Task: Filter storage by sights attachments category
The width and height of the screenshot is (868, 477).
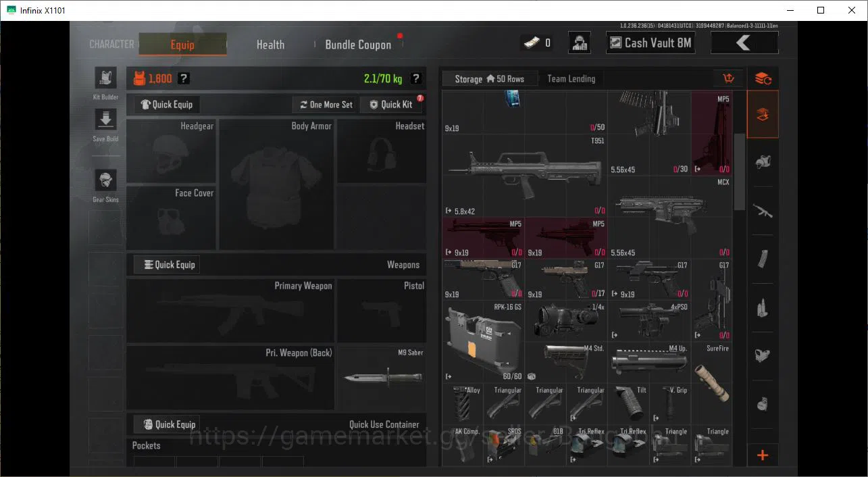Action: pos(763,355)
